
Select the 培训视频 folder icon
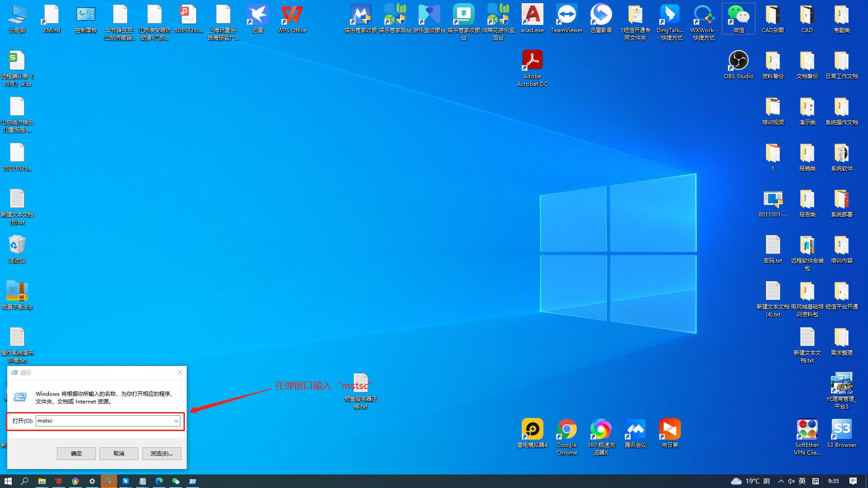tap(773, 112)
